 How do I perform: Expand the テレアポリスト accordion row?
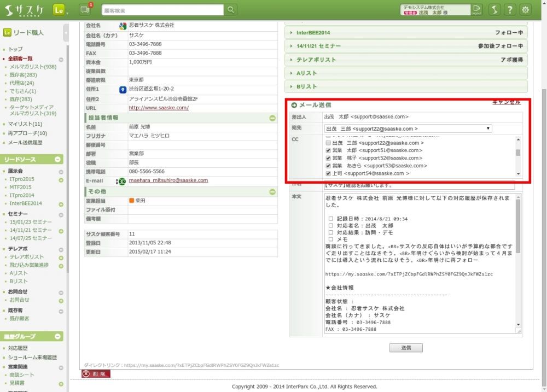tap(406, 60)
